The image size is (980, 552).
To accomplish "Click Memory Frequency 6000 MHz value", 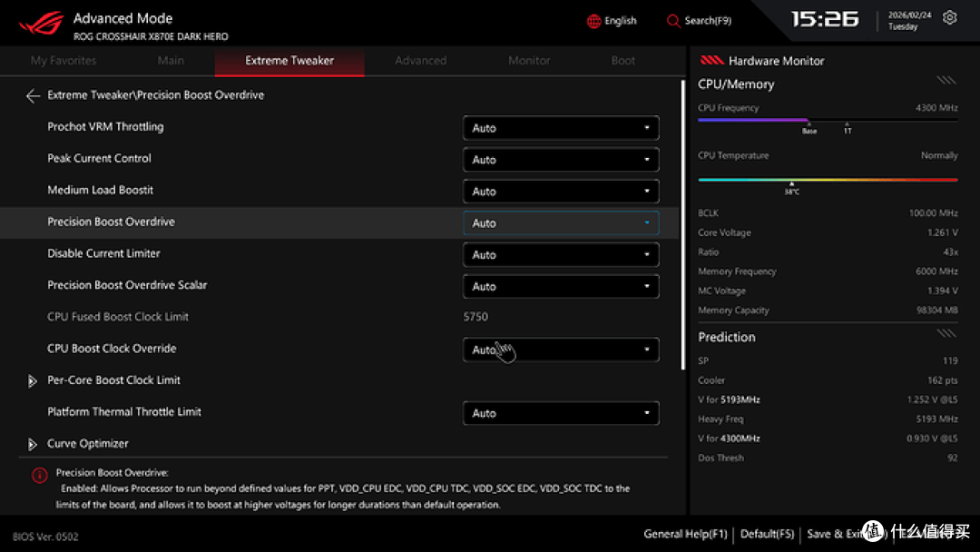I will click(936, 271).
